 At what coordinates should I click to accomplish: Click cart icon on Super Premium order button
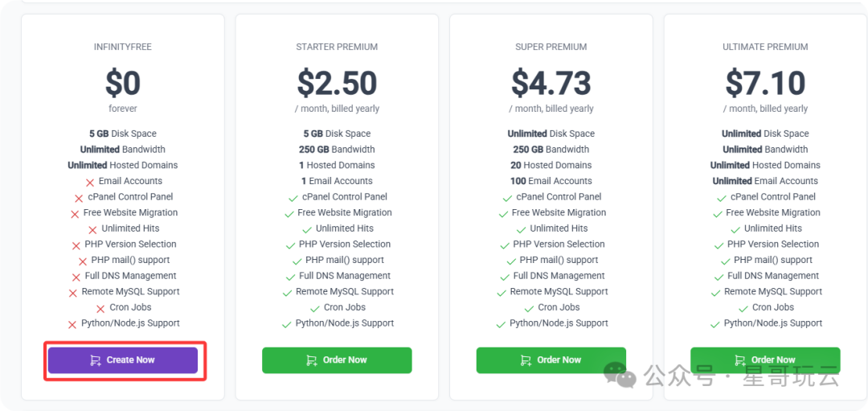[x=526, y=360]
